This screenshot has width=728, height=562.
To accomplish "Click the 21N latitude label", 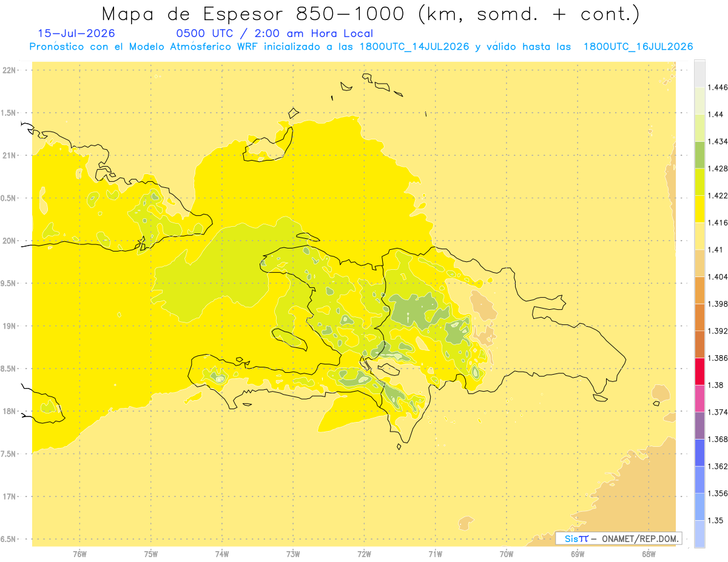I will [x=10, y=156].
